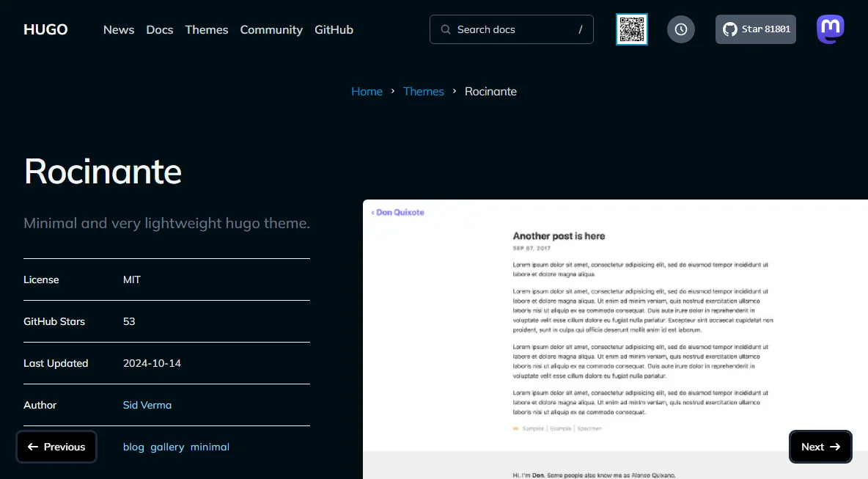This screenshot has height=479, width=868.
Task: Click the clock history icon
Action: pyautogui.click(x=681, y=29)
